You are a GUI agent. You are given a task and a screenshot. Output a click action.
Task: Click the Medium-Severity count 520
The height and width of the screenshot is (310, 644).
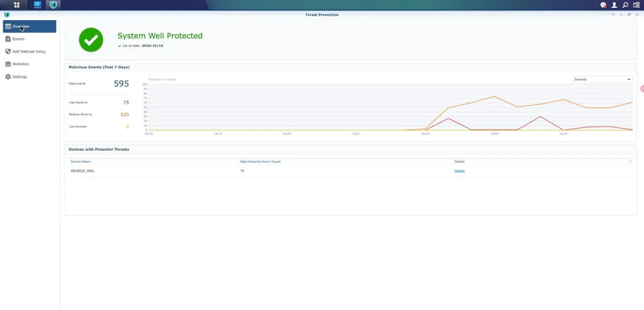click(125, 114)
